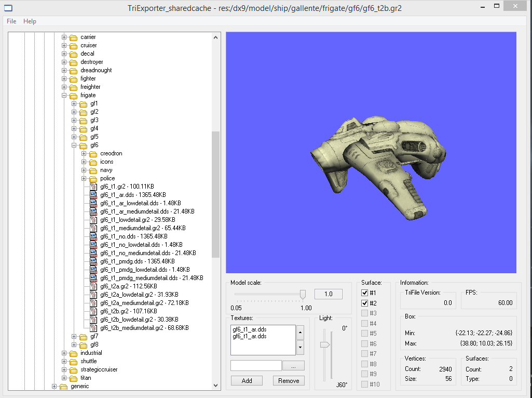
Task: Click the gf6_t1_mediumdetail.gr2 model icon
Action: 93,228
